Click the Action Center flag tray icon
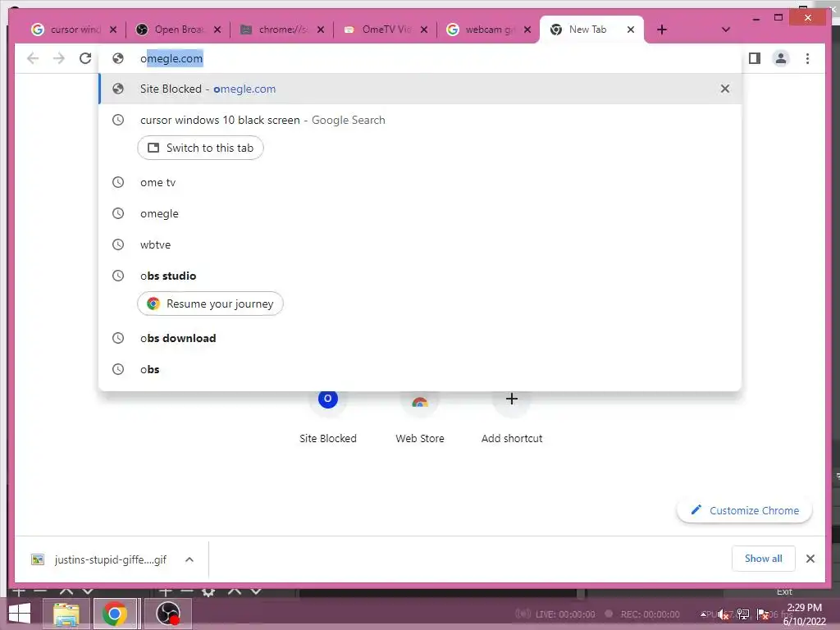The image size is (840, 630). [762, 614]
